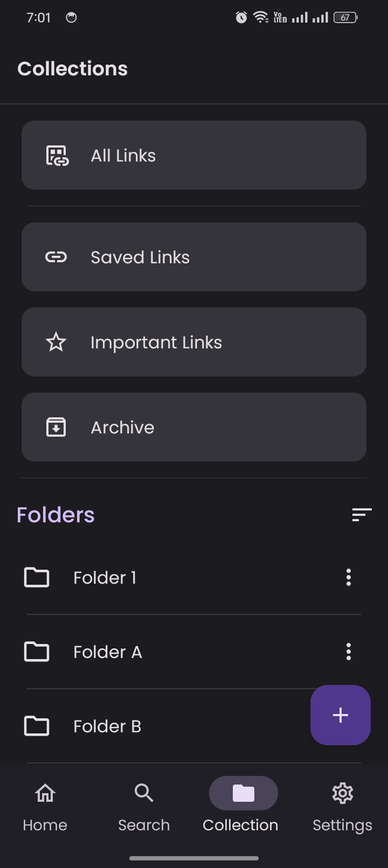Tap the Folder B folder icon
Viewport: 388px width, 868px height.
click(37, 726)
